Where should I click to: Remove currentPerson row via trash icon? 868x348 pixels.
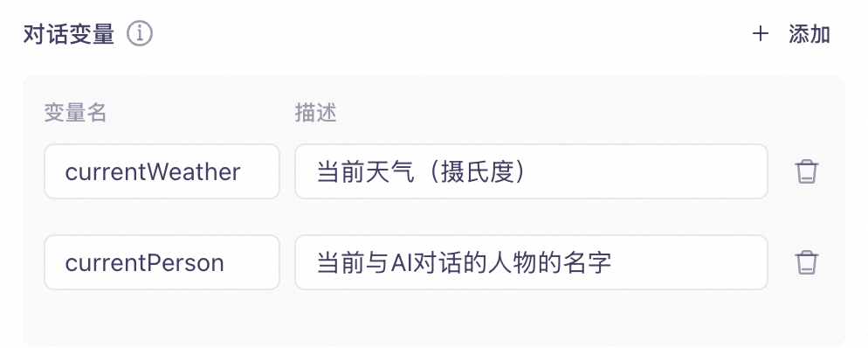click(807, 262)
